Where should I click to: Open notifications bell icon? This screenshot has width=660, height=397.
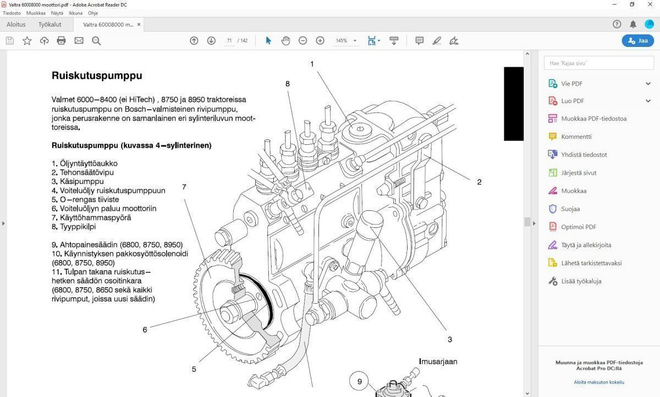[x=633, y=24]
